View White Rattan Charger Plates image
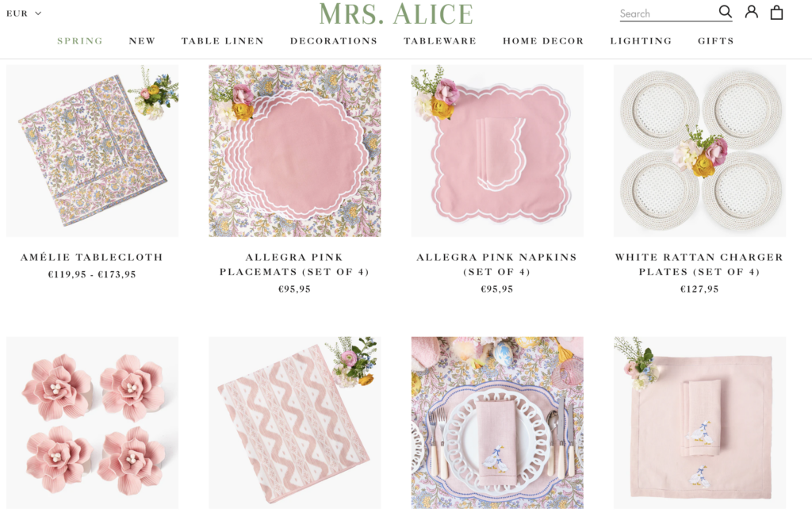 pos(699,151)
